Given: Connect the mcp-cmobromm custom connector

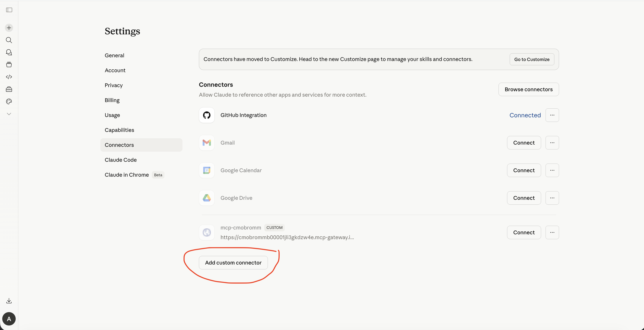Looking at the screenshot, I should coord(524,232).
